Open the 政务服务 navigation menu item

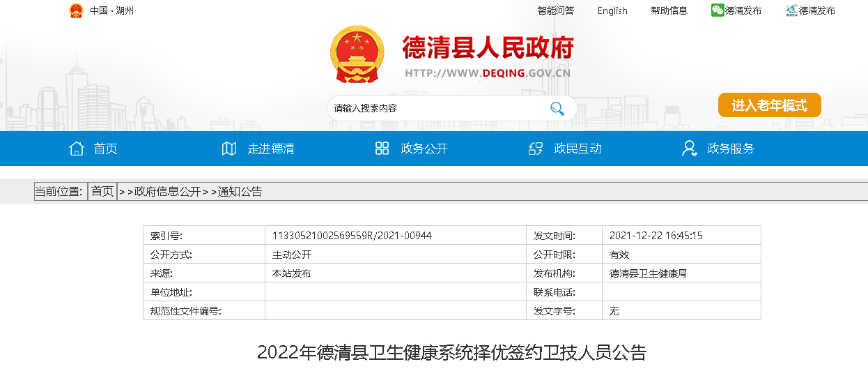(x=731, y=149)
